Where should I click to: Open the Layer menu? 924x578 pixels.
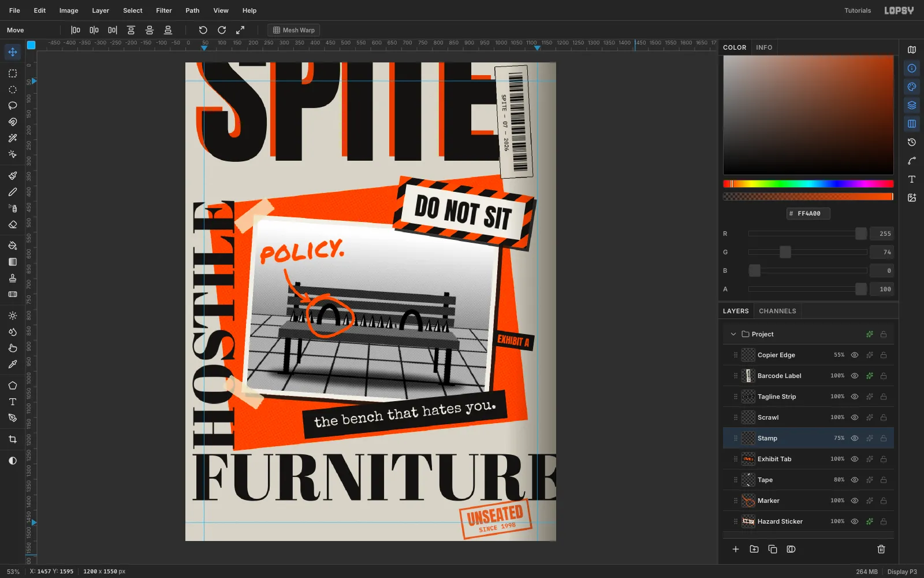point(100,10)
